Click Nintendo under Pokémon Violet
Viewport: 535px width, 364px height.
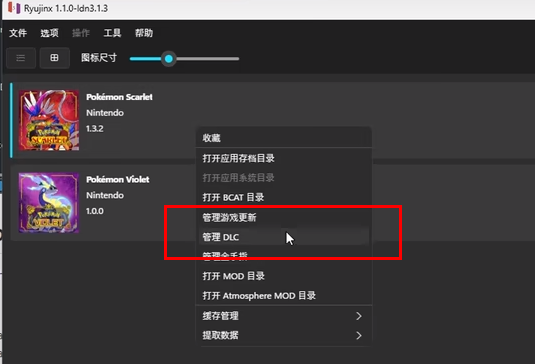(105, 195)
